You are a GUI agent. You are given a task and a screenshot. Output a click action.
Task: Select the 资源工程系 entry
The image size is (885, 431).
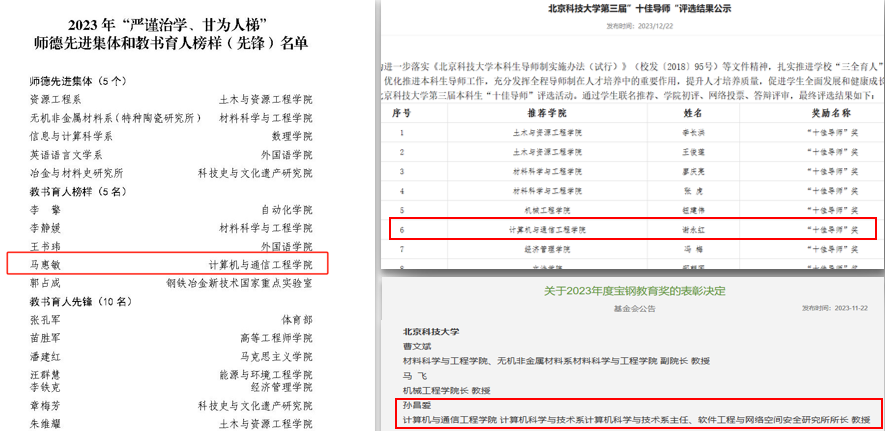(x=55, y=100)
